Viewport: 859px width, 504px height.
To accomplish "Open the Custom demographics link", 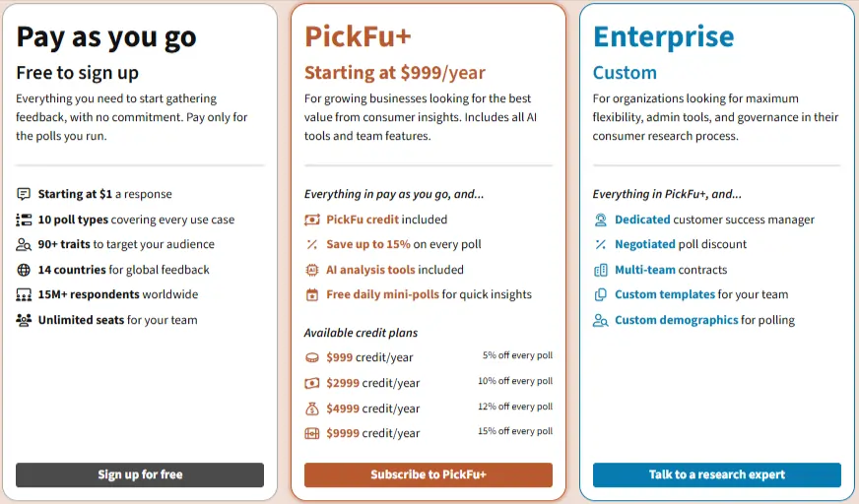I will (x=676, y=320).
